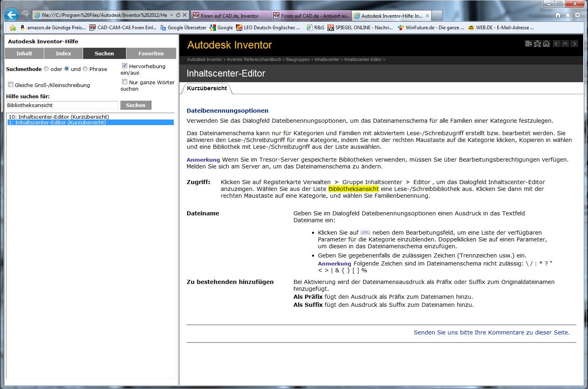
Task: Click the browser back button
Action: pos(11,15)
